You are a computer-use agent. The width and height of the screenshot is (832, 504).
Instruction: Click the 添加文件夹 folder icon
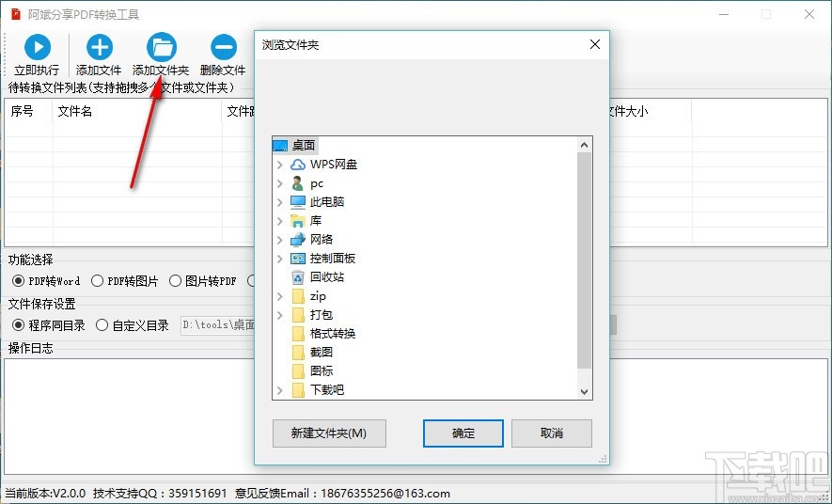(162, 47)
